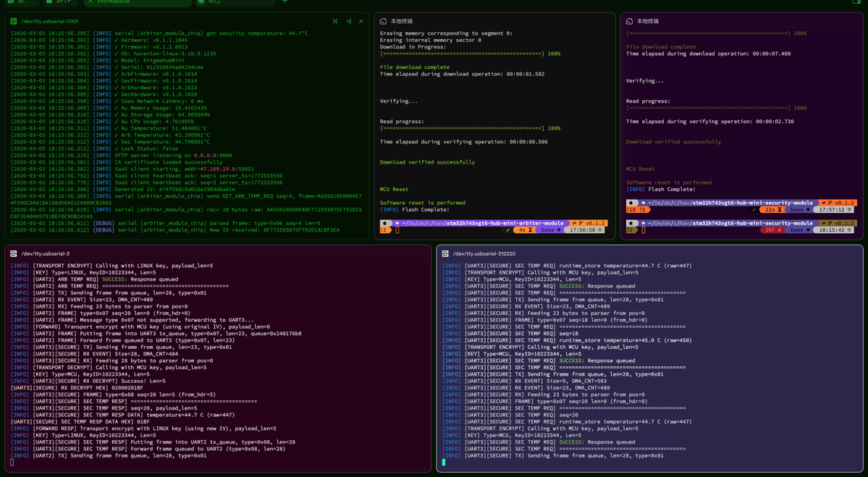Click the 'RX DECRYPT] Success! Len=5' line
Viewport: 868px width, 477px height.
88,381
